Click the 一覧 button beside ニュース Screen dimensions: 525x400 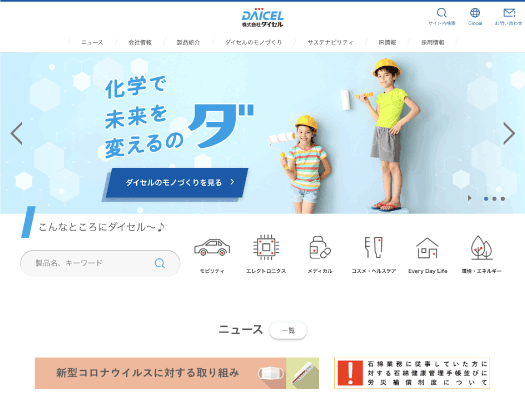pyautogui.click(x=288, y=331)
